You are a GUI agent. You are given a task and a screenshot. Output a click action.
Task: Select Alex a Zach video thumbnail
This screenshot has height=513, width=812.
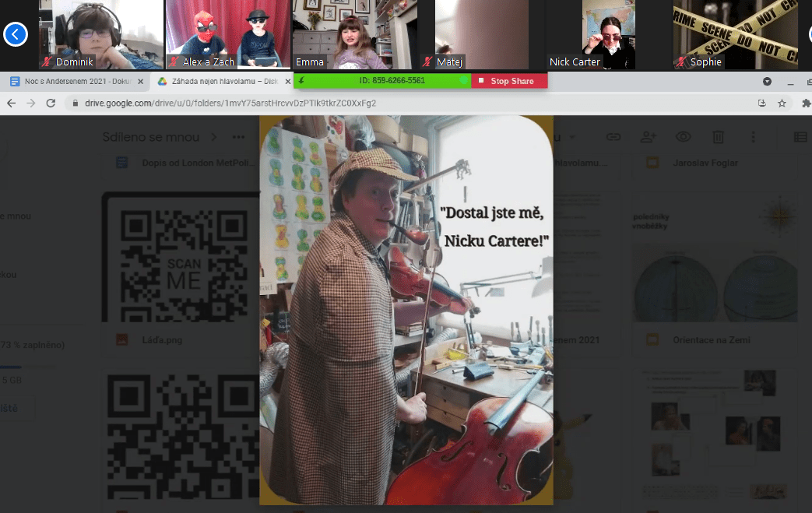228,35
